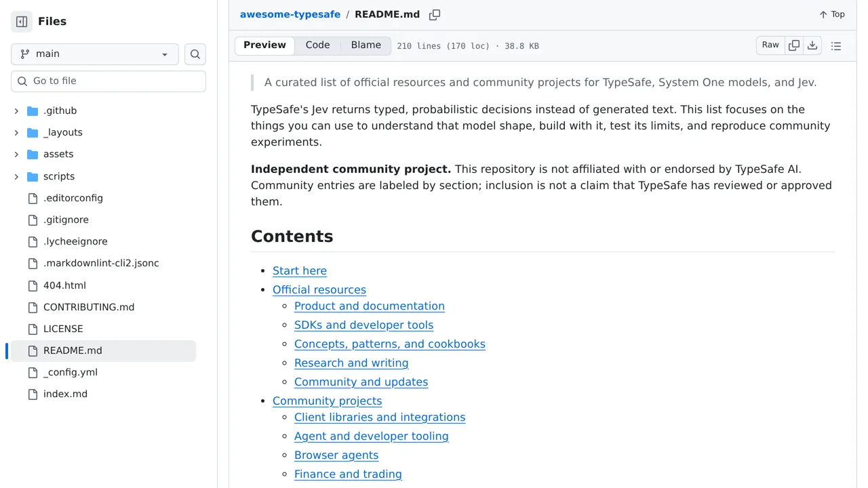This screenshot has width=868, height=488.
Task: Open the scripts folder
Action: [x=59, y=176]
